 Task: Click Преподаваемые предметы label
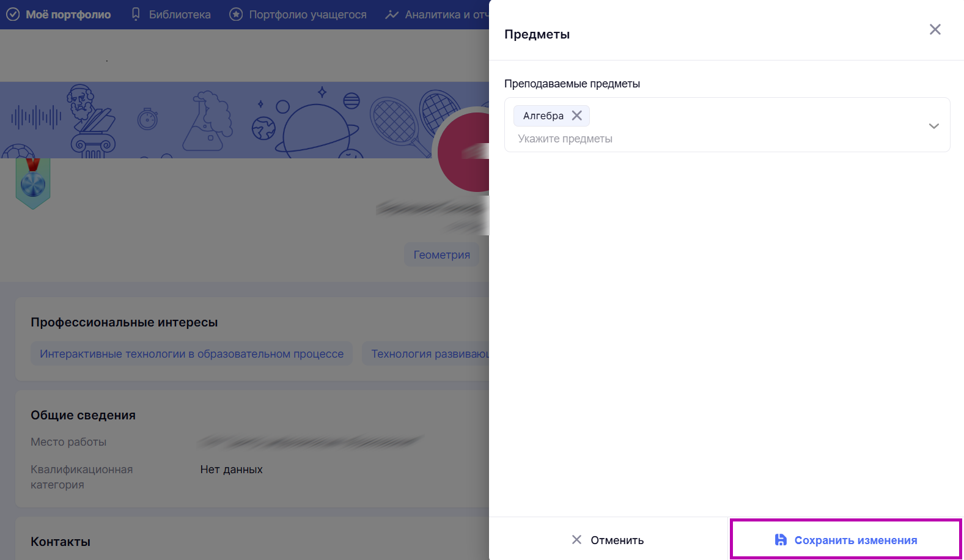coord(572,84)
